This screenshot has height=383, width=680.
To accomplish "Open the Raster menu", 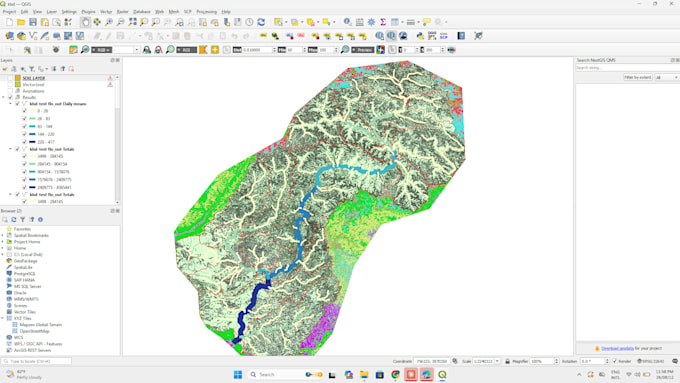I will [123, 12].
